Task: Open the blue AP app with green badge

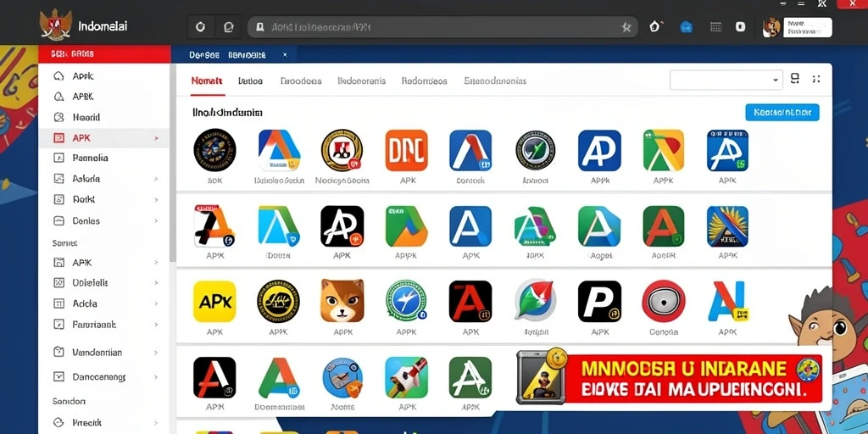Action: [727, 150]
